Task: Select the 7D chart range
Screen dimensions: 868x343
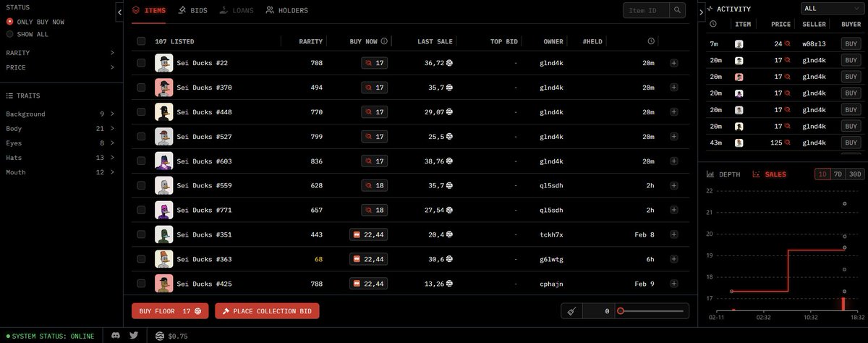Action: [x=838, y=174]
